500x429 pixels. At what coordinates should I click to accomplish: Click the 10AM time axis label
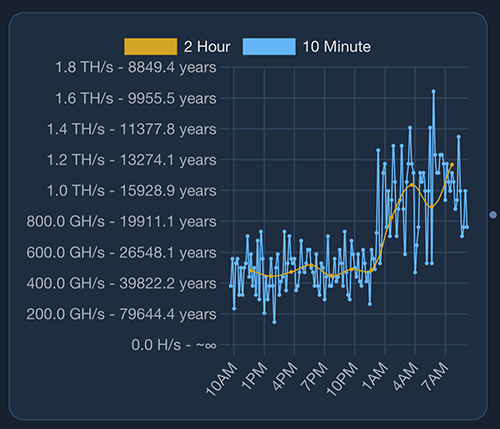click(221, 379)
